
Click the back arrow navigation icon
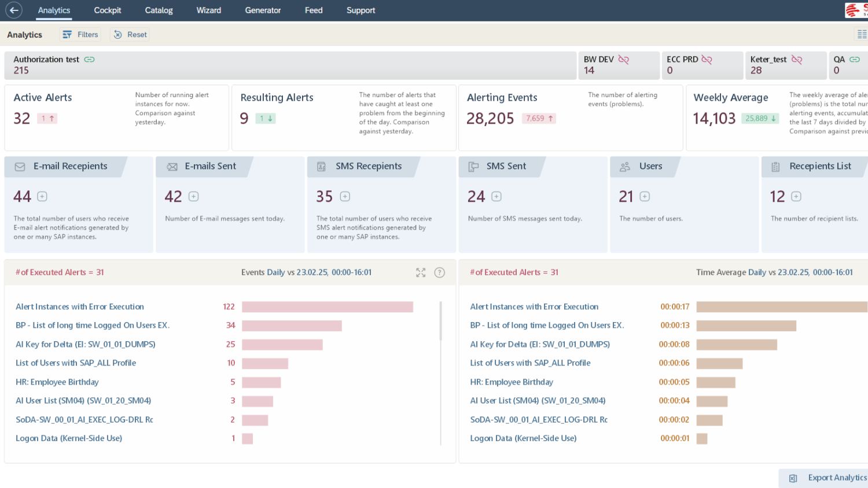pyautogui.click(x=14, y=10)
